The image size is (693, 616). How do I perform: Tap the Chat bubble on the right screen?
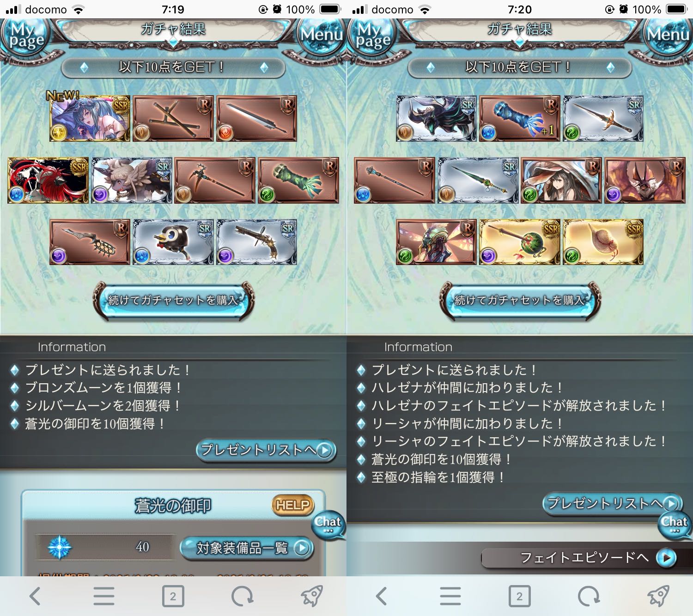(x=675, y=524)
